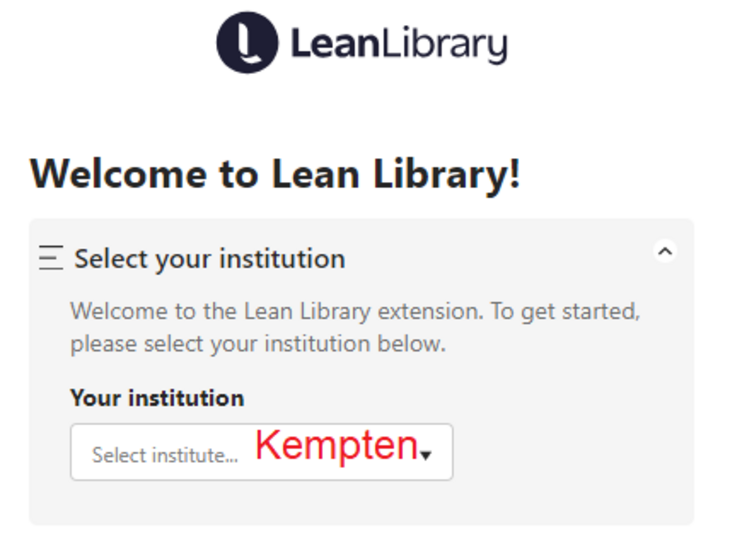Viewport: 730px width, 551px height.
Task: Click the Select your institution section title
Action: [x=209, y=259]
